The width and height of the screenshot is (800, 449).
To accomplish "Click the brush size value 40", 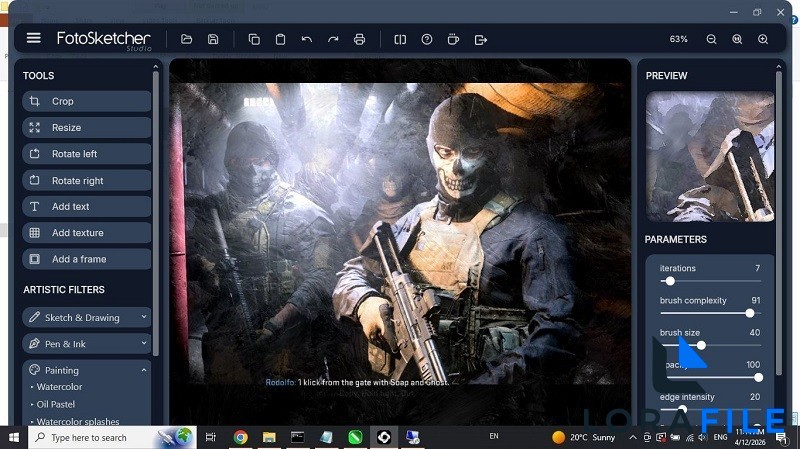I will point(755,332).
